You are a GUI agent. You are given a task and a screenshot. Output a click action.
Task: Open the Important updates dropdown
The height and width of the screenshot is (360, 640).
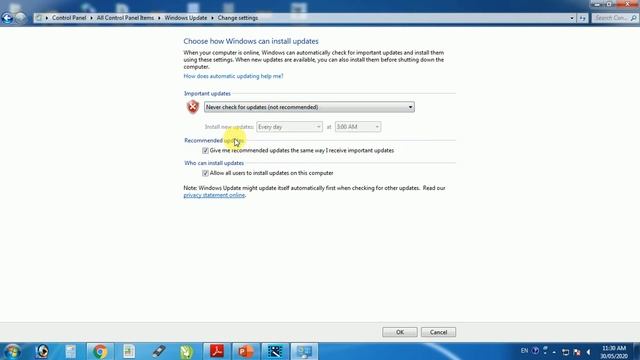309,107
